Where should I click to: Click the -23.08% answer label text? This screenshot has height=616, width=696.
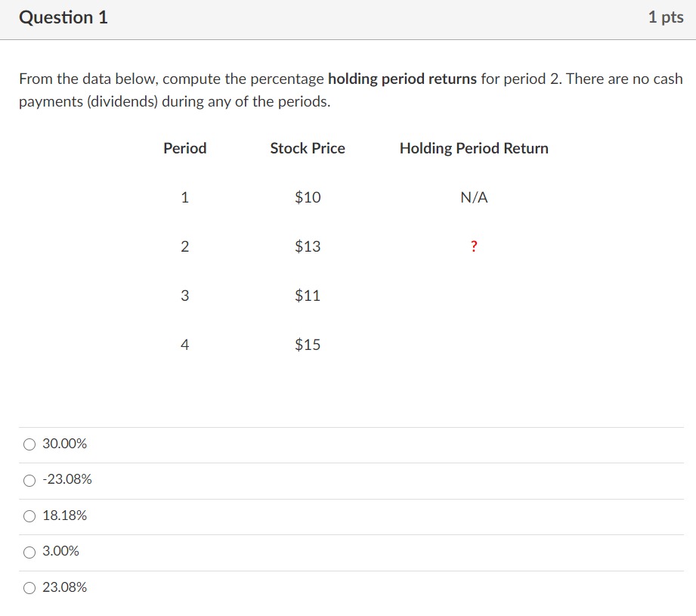(x=67, y=480)
